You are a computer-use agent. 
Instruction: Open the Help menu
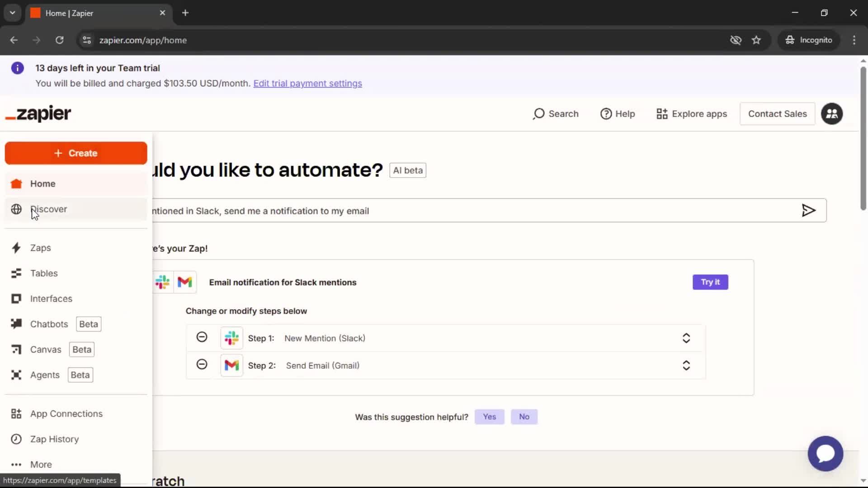618,114
